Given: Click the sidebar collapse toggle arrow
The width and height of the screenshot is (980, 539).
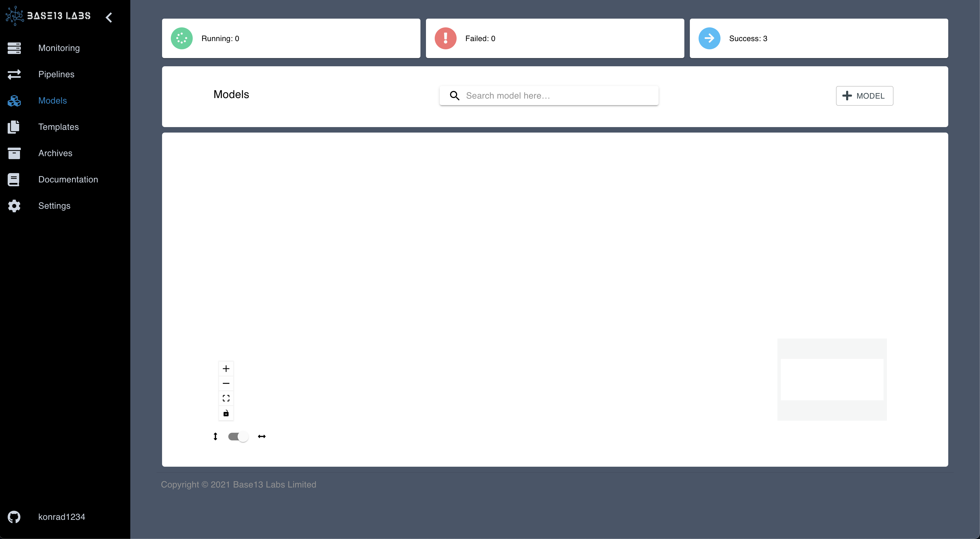Looking at the screenshot, I should (110, 17).
